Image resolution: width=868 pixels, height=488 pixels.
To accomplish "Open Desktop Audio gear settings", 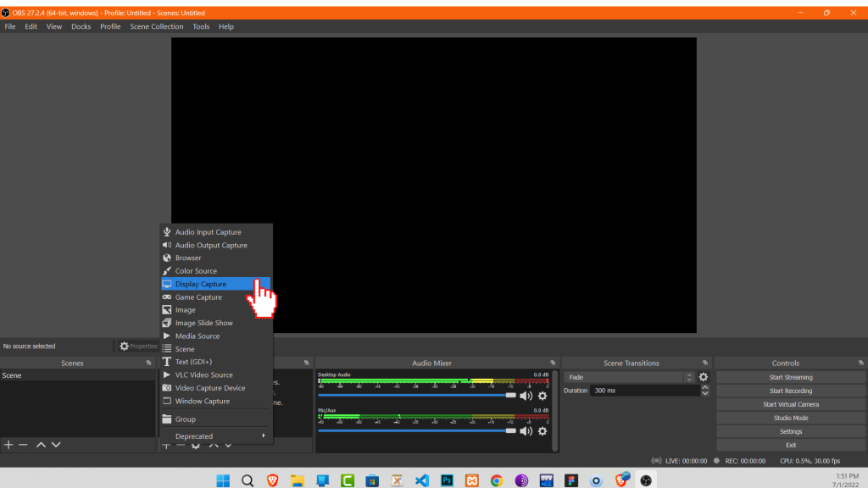I will click(542, 396).
